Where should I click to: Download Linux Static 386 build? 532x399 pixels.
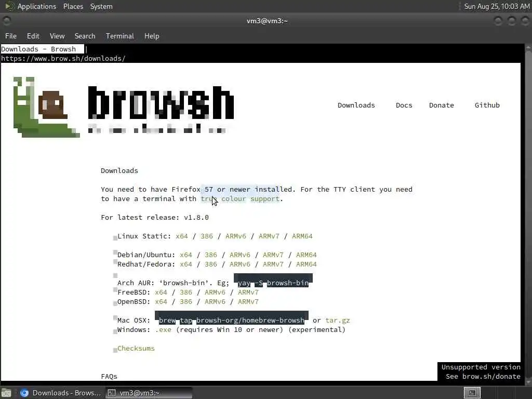207,236
